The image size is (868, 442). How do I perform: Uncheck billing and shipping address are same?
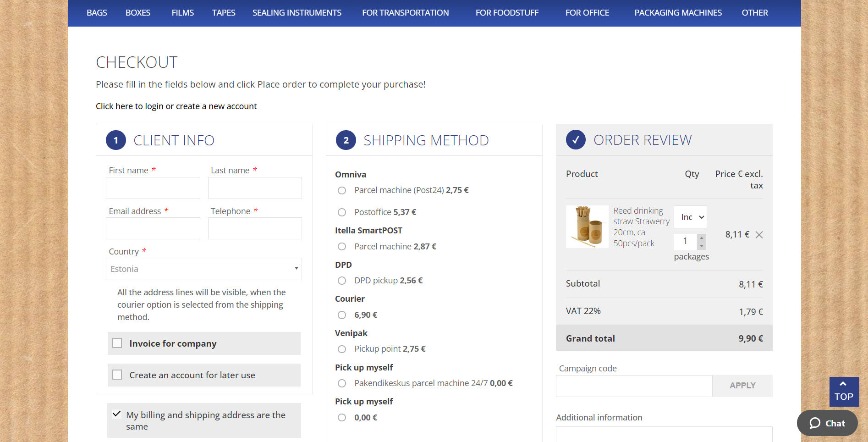tap(117, 414)
